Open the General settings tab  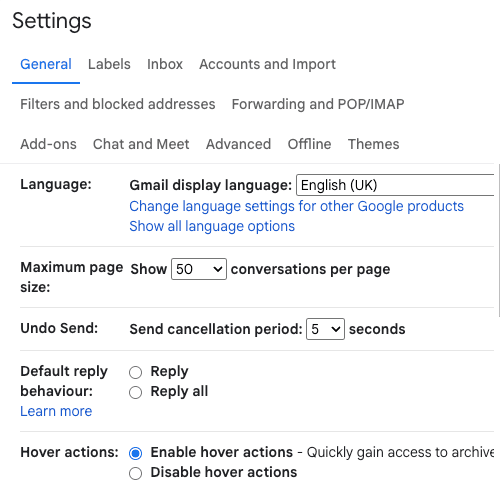(x=46, y=64)
